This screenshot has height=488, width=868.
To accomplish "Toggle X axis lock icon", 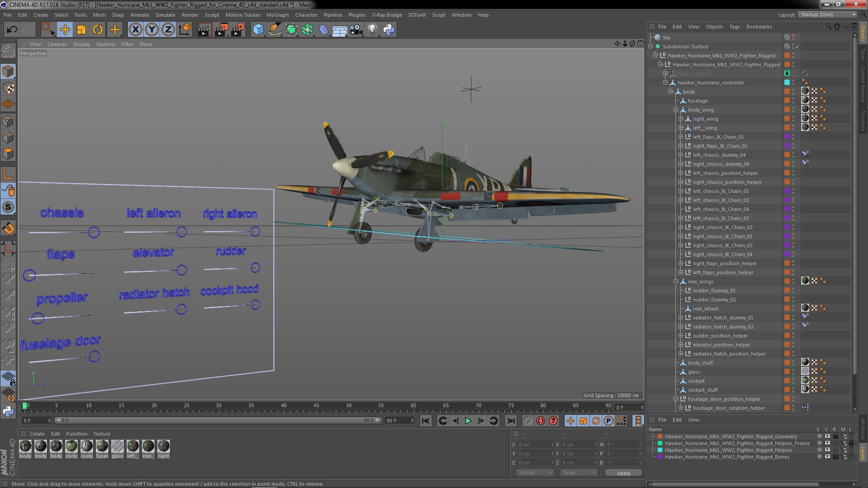I will [x=135, y=30].
